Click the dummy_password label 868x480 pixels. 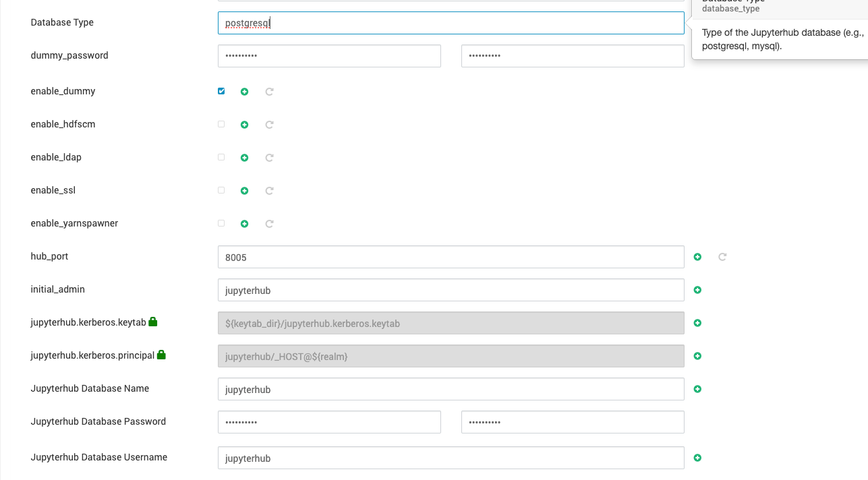point(69,55)
